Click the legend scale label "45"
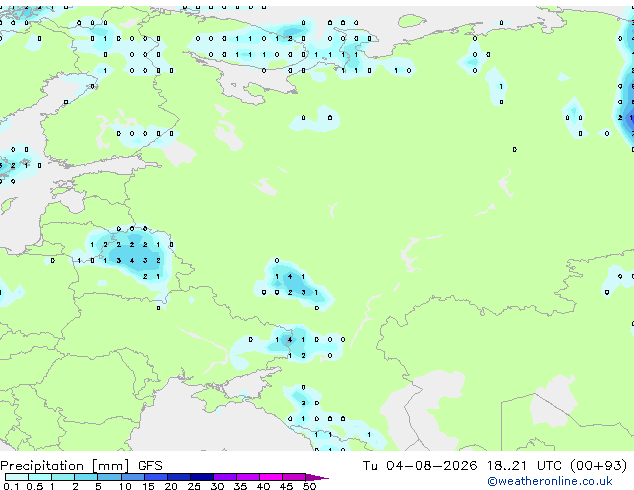The width and height of the screenshot is (634, 490). pos(286,486)
